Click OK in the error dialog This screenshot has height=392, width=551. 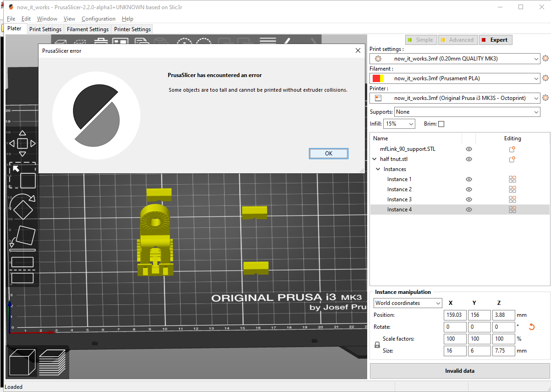click(329, 154)
